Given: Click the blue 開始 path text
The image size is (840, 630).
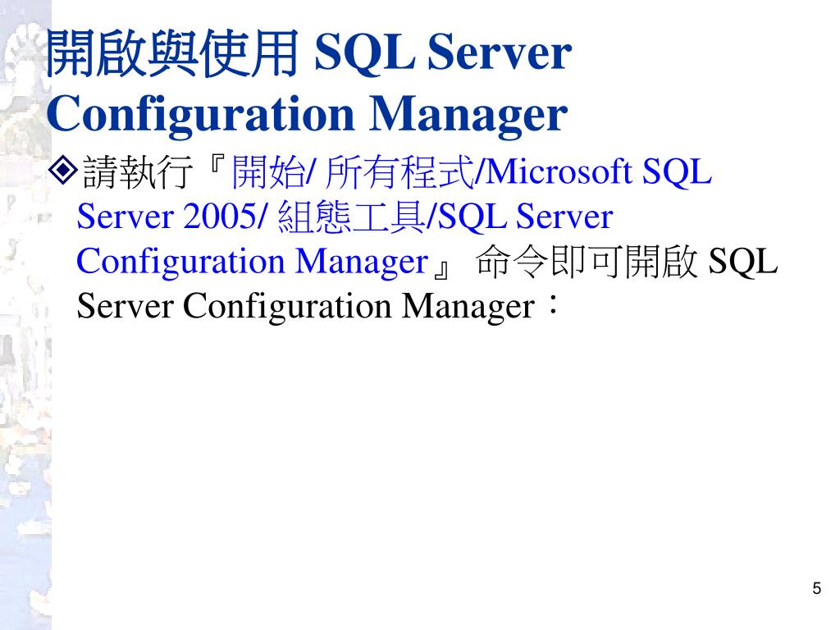Looking at the screenshot, I should 267,172.
